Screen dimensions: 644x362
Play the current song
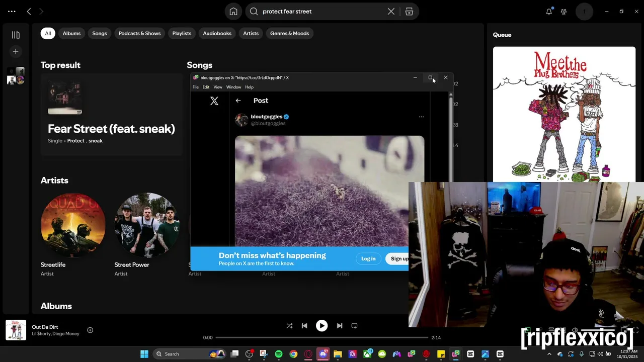pyautogui.click(x=321, y=326)
